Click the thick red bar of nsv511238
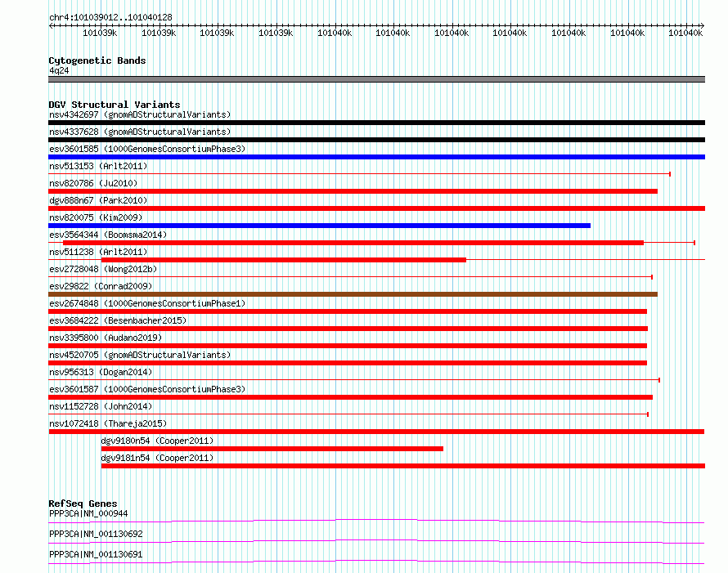This screenshot has width=728, height=573. (x=284, y=260)
